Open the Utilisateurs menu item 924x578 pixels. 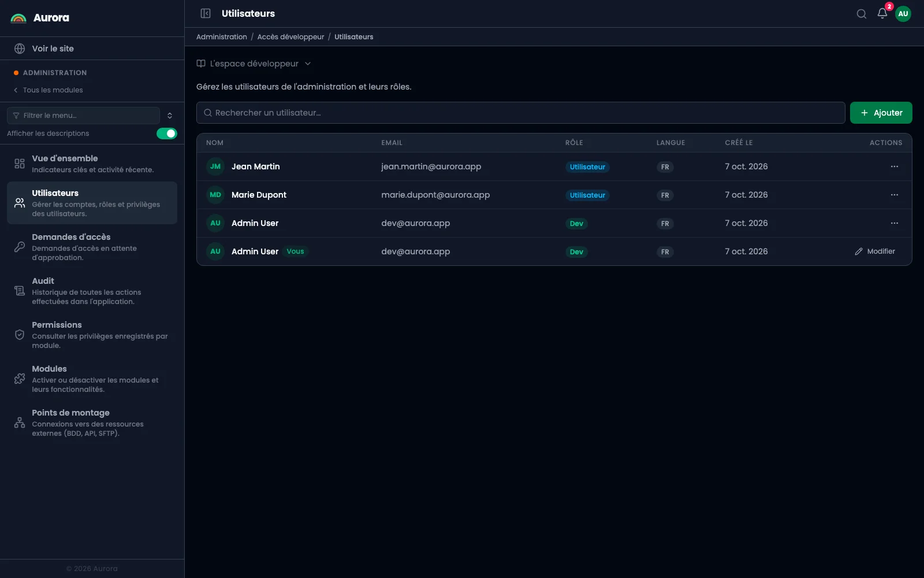coord(92,203)
